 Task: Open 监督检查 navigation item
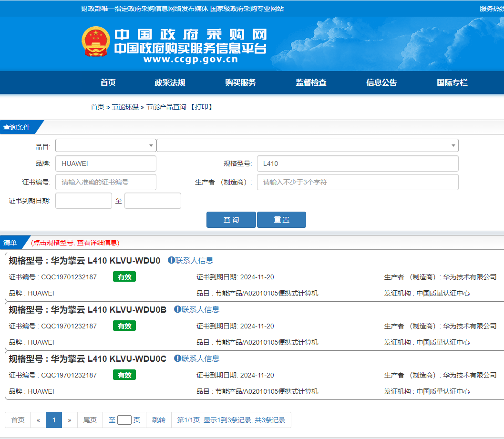coord(311,82)
